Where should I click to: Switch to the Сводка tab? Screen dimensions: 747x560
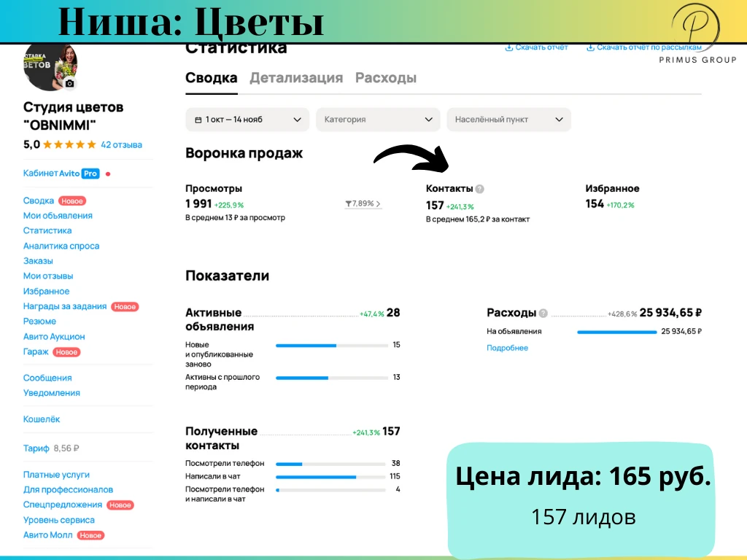(x=211, y=77)
